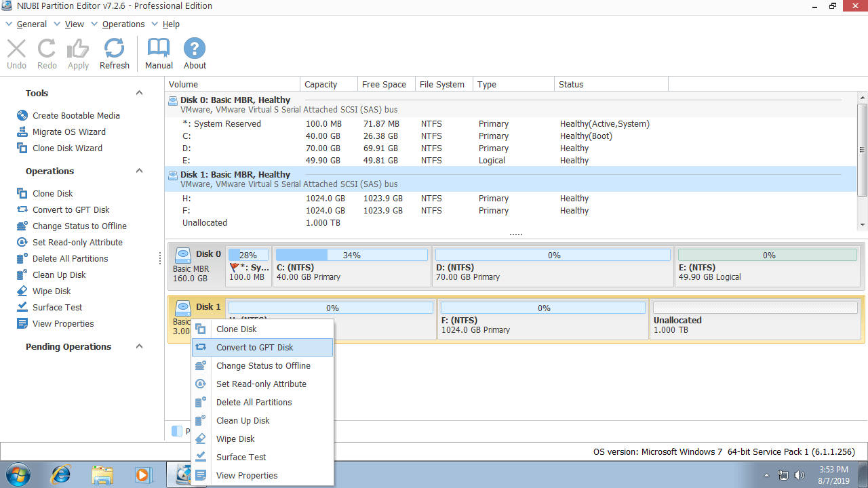This screenshot has height=488, width=868.
Task: Start the Migrate OS Wizard
Action: [x=68, y=131]
